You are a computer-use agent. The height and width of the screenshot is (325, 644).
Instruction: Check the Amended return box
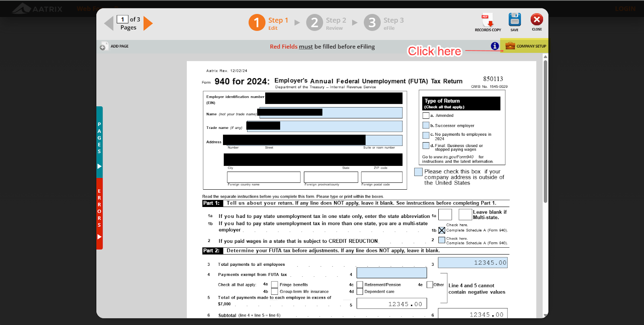point(426,116)
